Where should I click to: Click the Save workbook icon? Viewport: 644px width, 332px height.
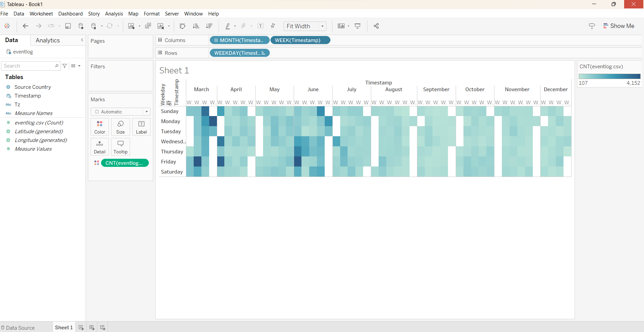[68, 26]
